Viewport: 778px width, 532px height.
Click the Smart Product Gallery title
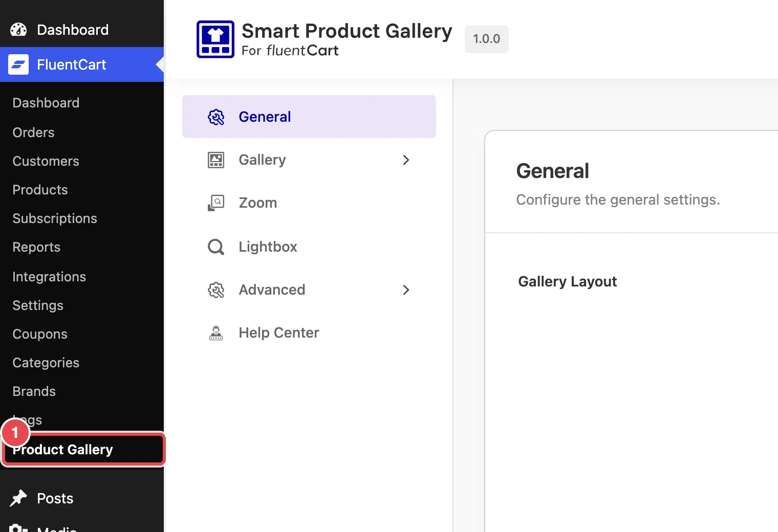pyautogui.click(x=347, y=31)
